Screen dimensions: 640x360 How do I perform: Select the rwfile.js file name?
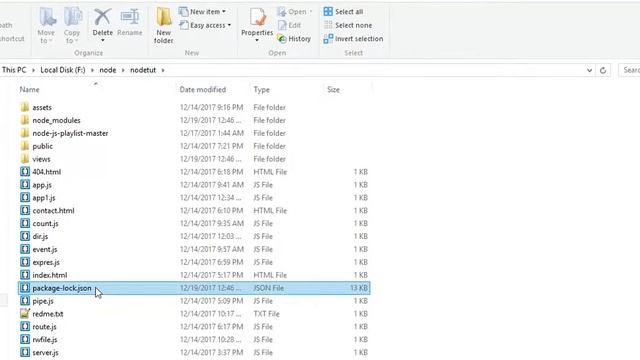[x=45, y=340]
